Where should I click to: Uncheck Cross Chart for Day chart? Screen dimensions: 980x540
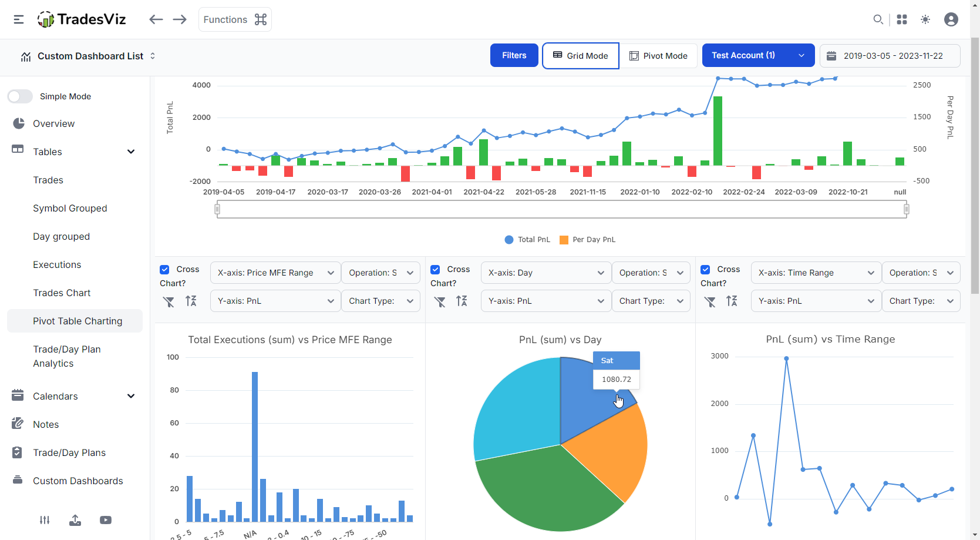click(435, 270)
